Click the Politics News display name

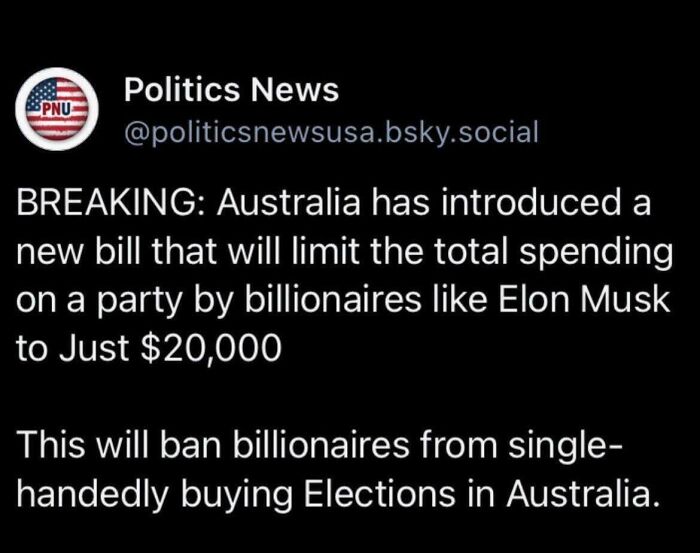point(231,90)
